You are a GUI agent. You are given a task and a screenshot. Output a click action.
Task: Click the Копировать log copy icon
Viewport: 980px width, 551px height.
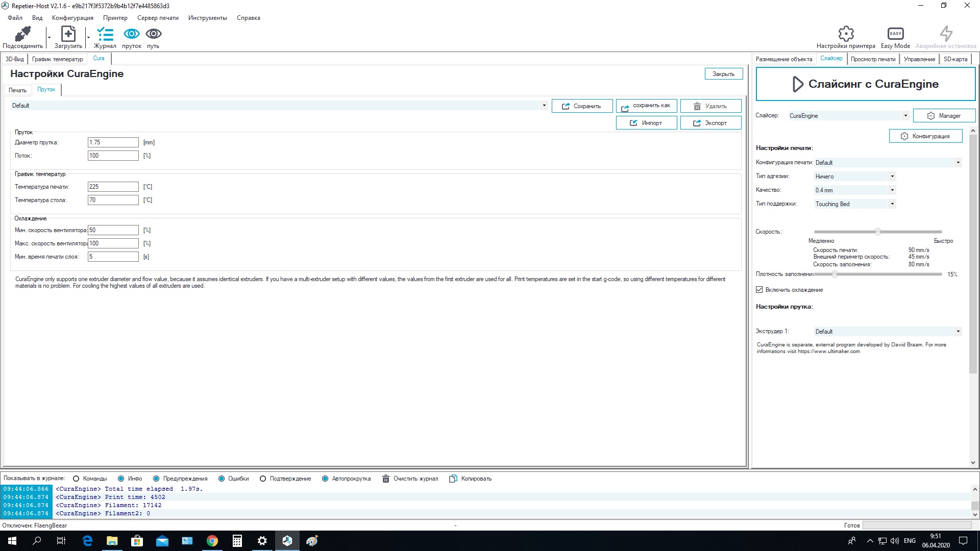(453, 479)
